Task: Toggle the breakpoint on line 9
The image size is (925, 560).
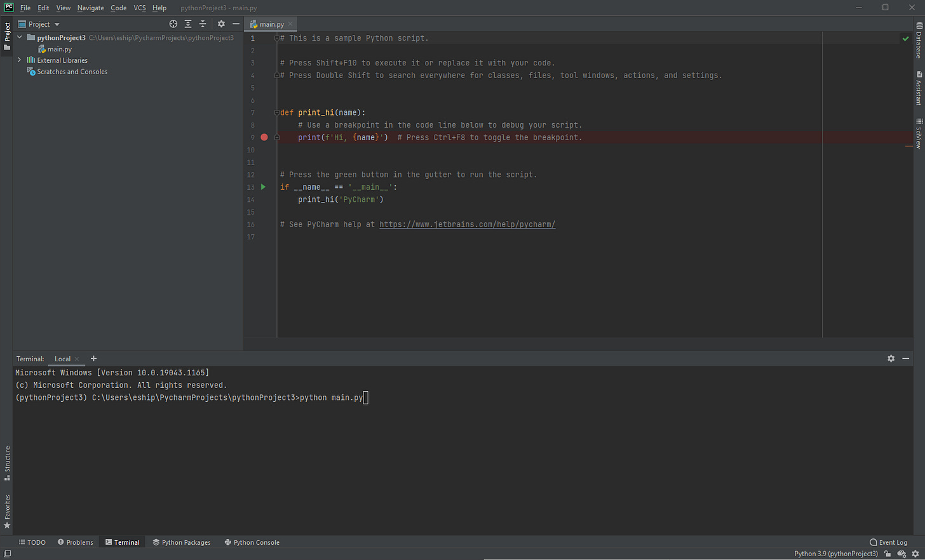Action: pos(264,137)
